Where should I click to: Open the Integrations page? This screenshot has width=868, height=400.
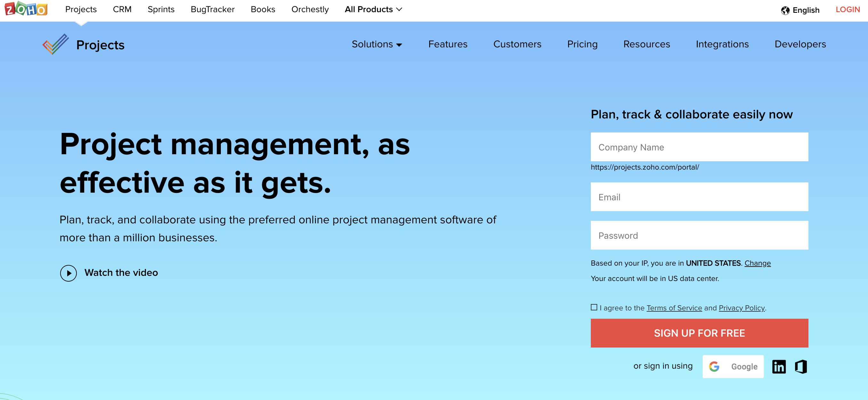722,44
